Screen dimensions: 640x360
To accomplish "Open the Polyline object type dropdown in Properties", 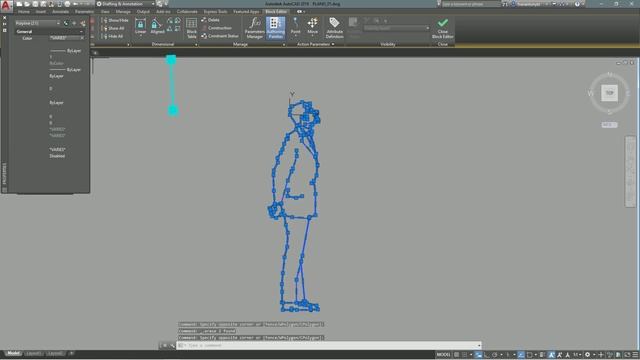I will pos(37,23).
